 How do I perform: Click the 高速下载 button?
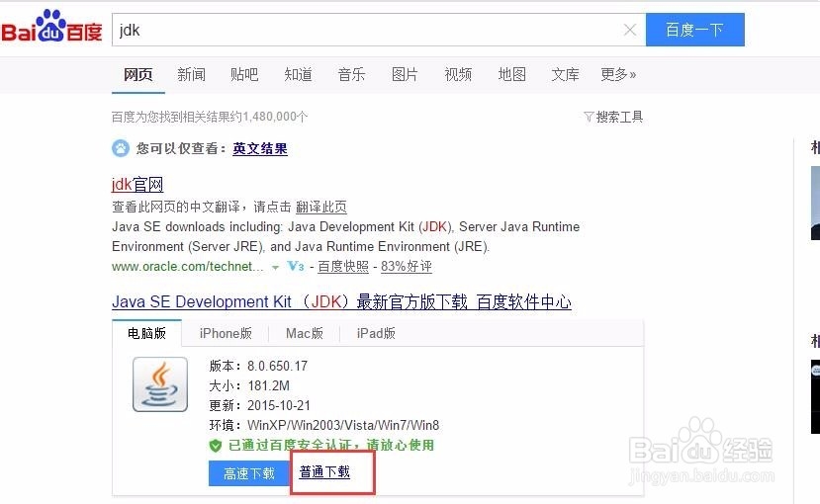(249, 473)
